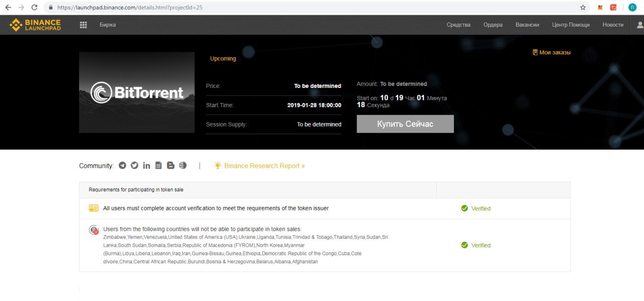The height and width of the screenshot is (301, 644).
Task: Open the website globe icon
Action: 183,165
